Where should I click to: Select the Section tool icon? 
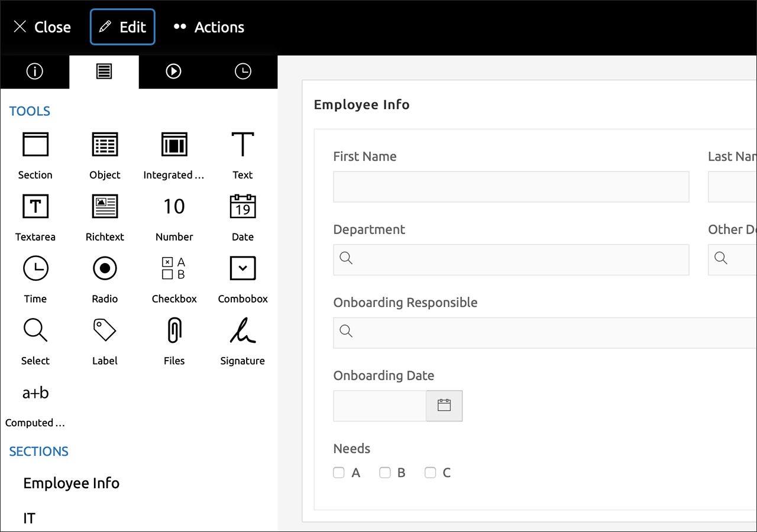click(x=35, y=144)
